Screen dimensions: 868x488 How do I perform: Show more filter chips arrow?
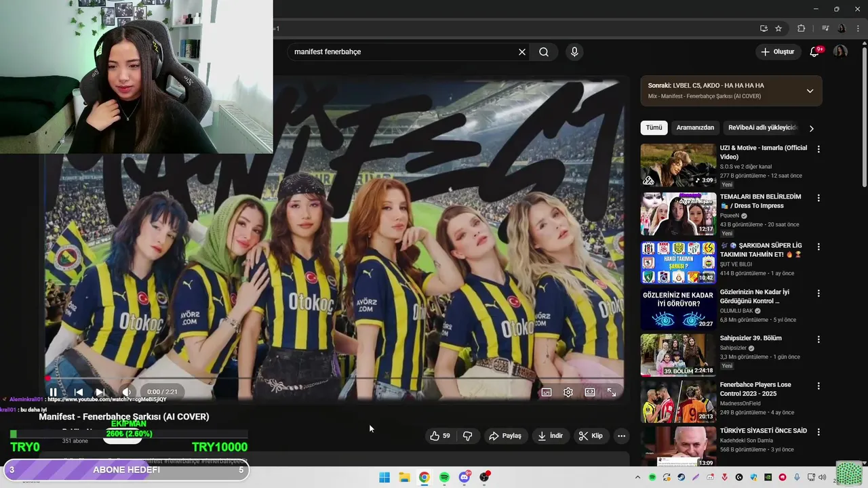811,128
